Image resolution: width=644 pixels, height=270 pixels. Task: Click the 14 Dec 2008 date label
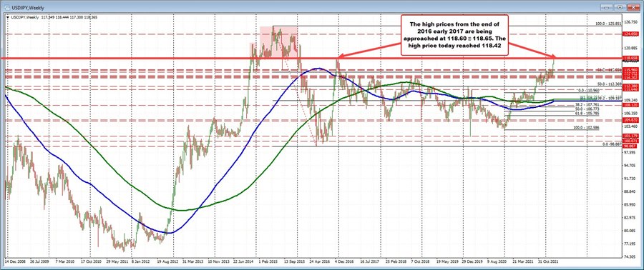pos(14,261)
